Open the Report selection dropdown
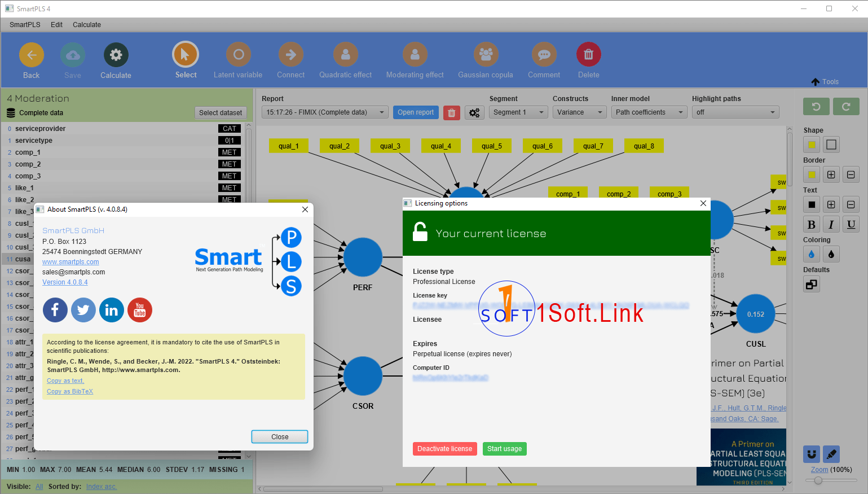The image size is (868, 494). (x=325, y=112)
